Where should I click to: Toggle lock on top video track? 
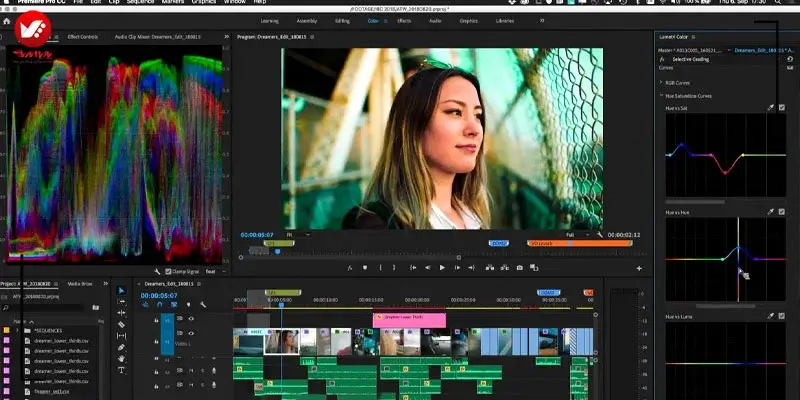[x=156, y=320]
